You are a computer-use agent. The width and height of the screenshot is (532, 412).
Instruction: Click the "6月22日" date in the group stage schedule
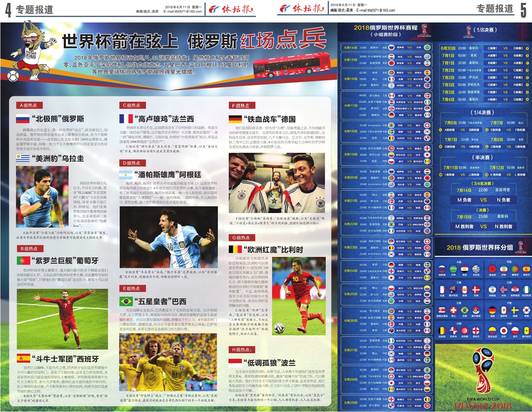pos(351,224)
